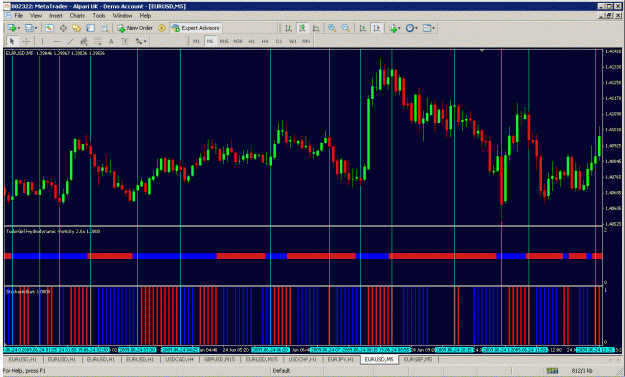Open the Insert menu
Viewport: 625px width, 377px height.
56,16
